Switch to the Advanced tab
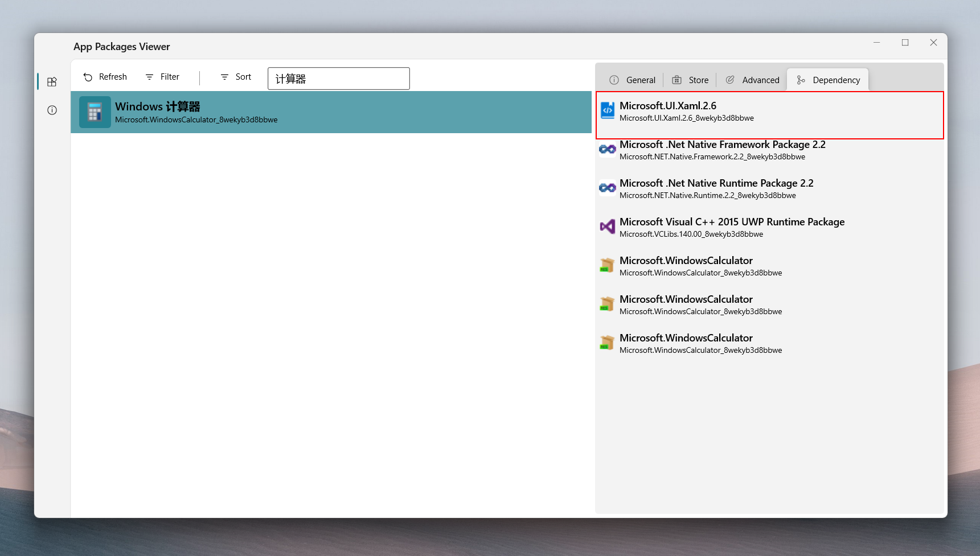The width and height of the screenshot is (980, 556). click(752, 80)
